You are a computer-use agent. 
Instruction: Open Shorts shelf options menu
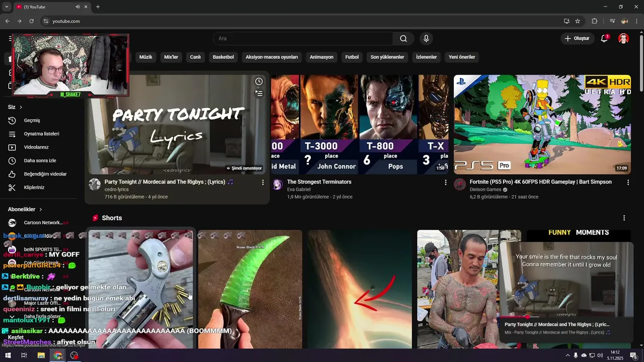coord(624,218)
